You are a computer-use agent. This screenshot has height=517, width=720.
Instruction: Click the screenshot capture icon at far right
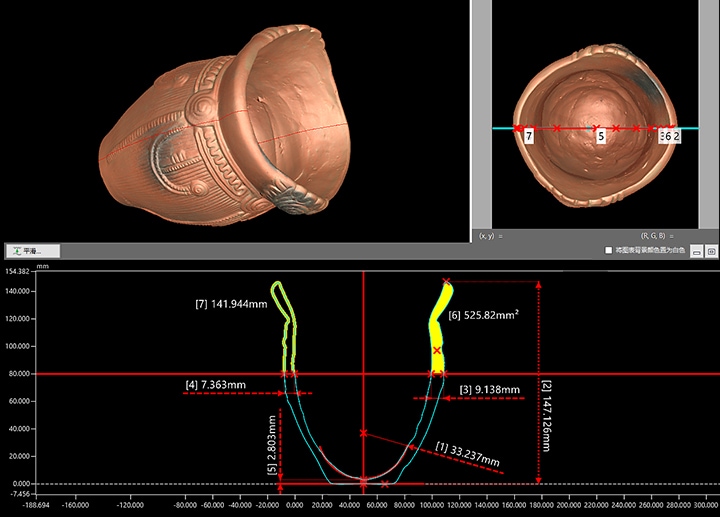711,250
